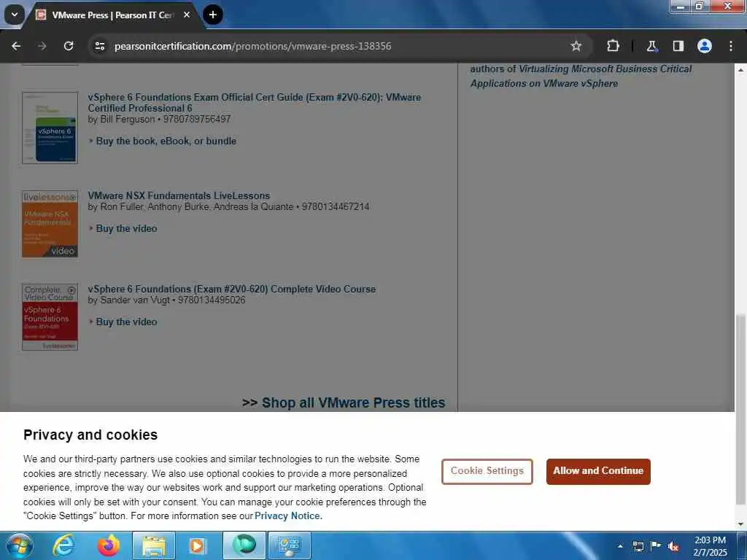Open the taskbar clock and date
This screenshot has width=747, height=560.
pyautogui.click(x=711, y=546)
